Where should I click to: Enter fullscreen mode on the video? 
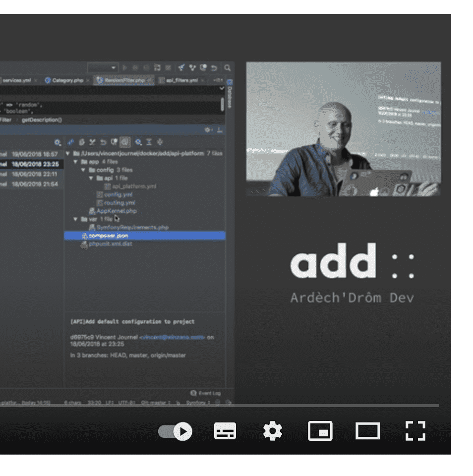416,431
